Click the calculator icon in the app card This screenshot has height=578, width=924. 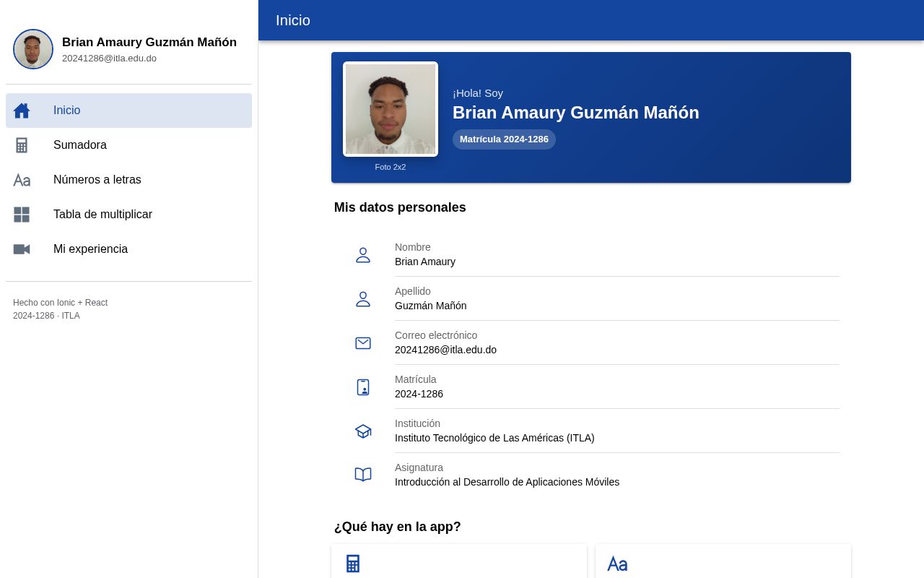point(353,564)
